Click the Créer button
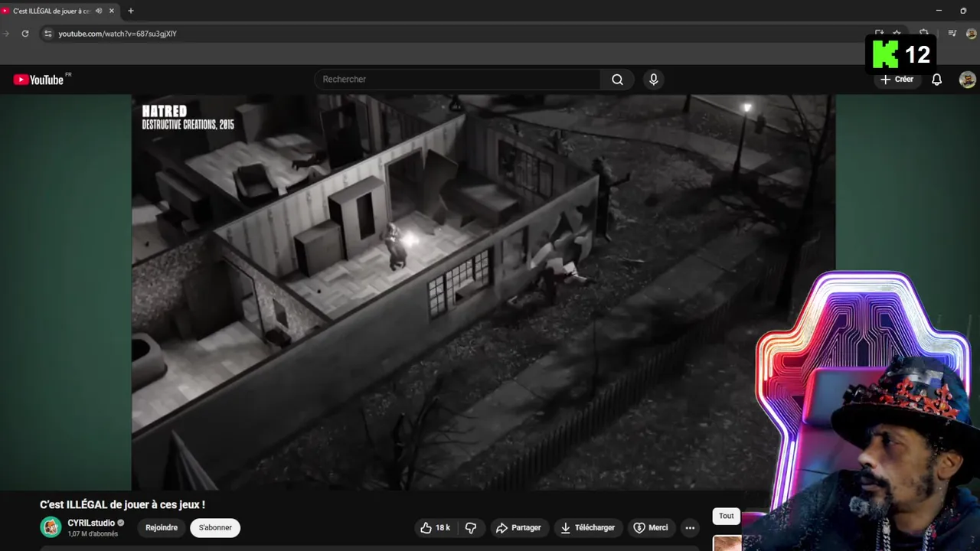Image resolution: width=980 pixels, height=551 pixels. click(897, 80)
